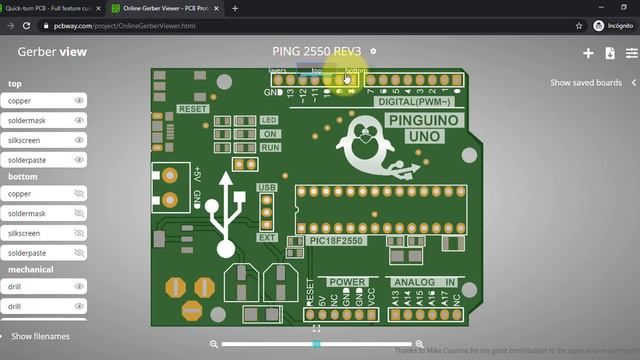Click the fit-to-view fullscreen icon below board
640x360 pixels.
pos(316,328)
